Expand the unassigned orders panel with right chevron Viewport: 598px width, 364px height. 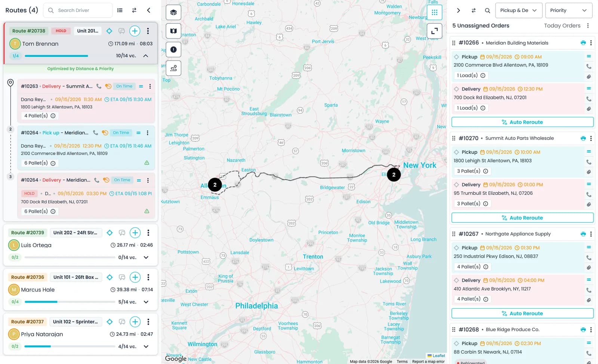click(459, 10)
